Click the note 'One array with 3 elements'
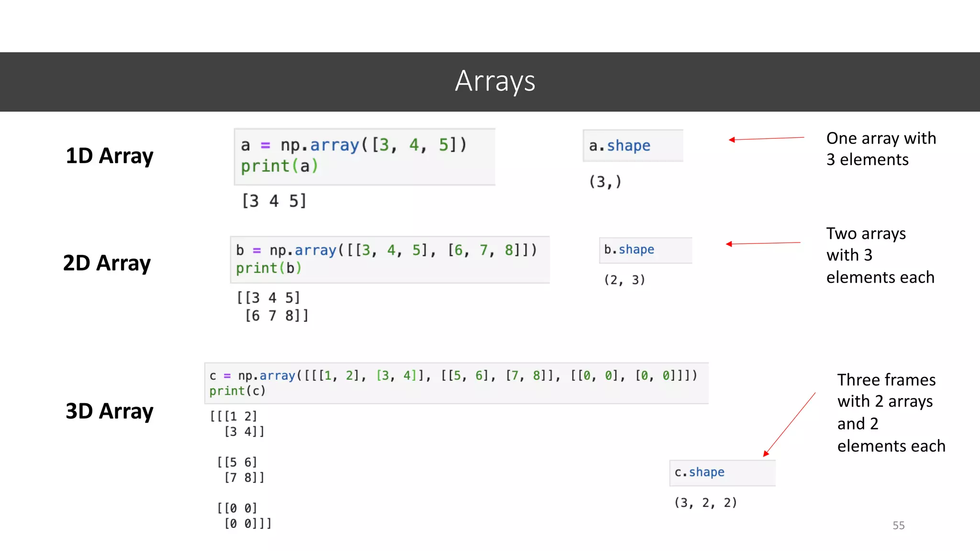 click(881, 149)
